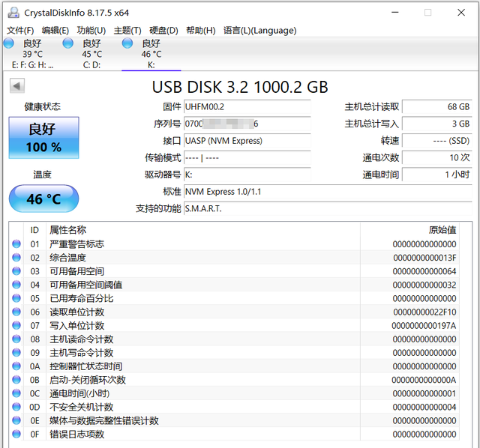Click the 原始值 column header
The image size is (480, 448).
(x=409, y=230)
